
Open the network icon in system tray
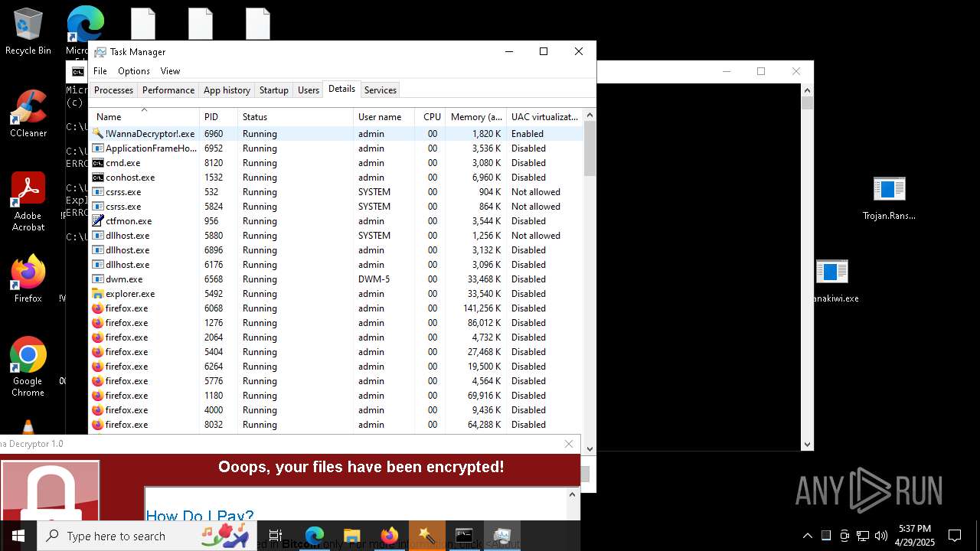pos(863,536)
